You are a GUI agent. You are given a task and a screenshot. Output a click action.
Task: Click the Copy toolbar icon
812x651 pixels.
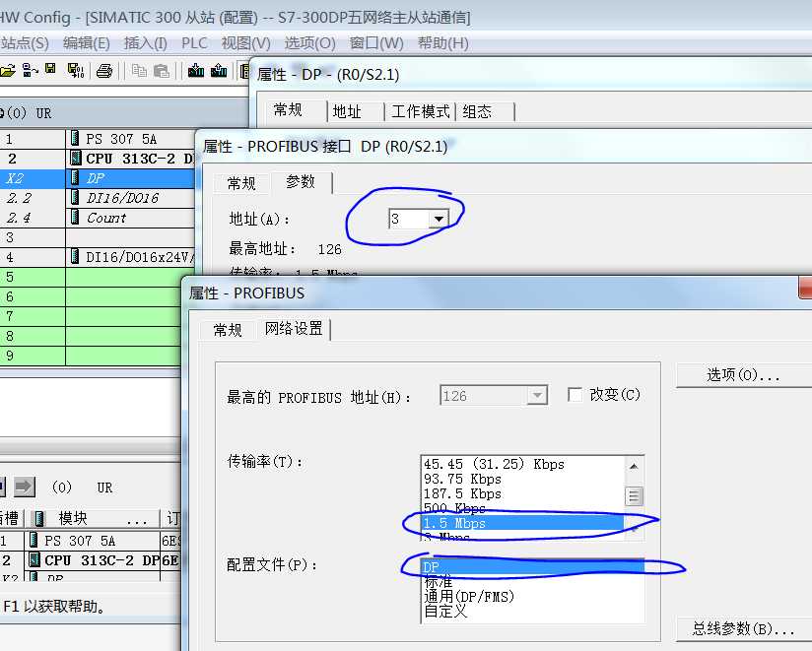click(x=139, y=70)
